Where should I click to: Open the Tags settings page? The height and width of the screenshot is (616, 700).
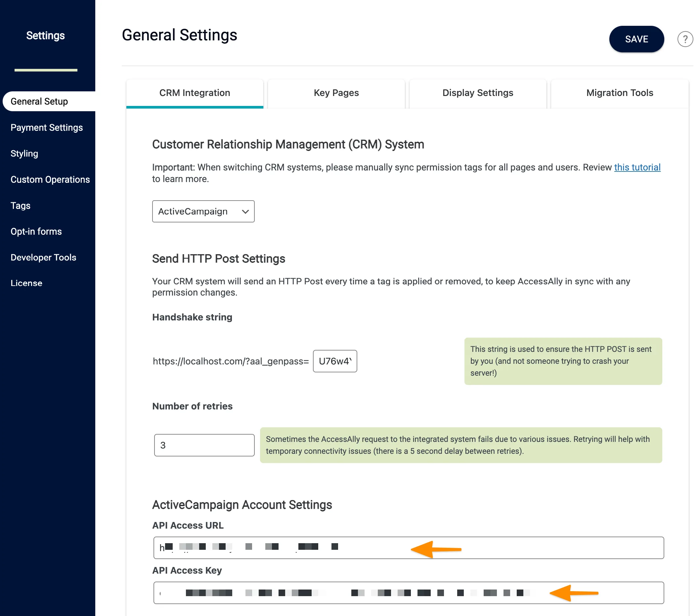tap(20, 206)
